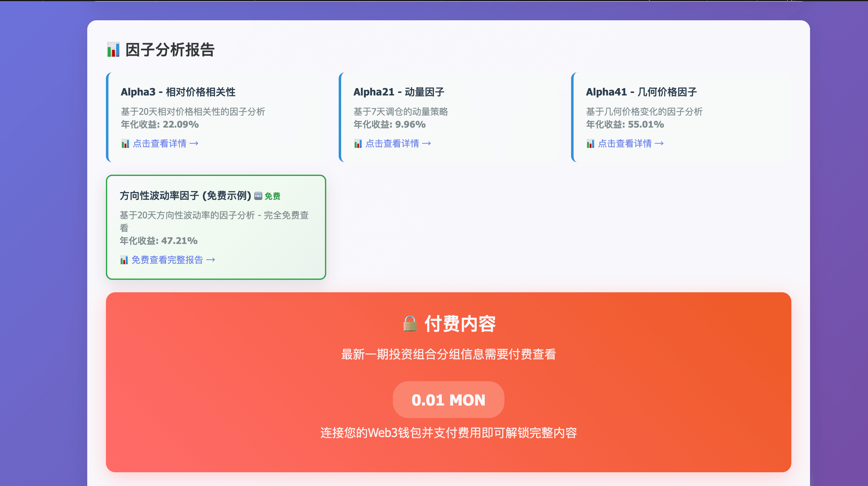
Task: Click the green 免费 label on the sample card
Action: click(x=272, y=196)
